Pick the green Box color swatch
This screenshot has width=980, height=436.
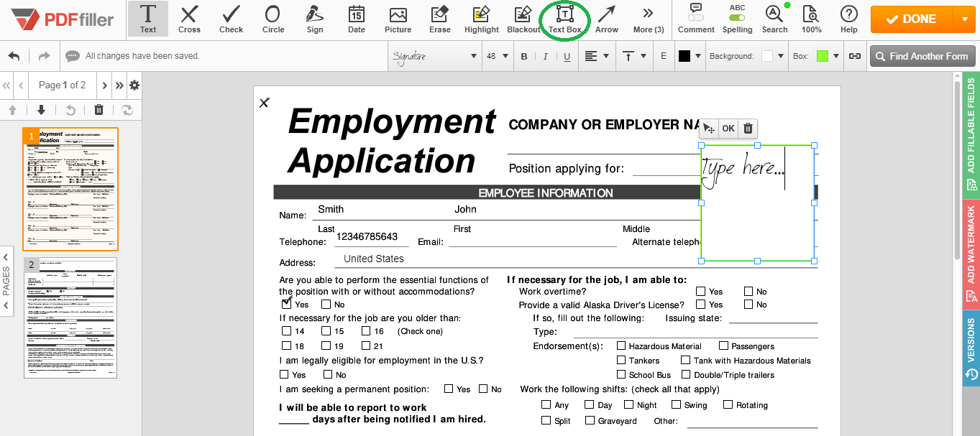pyautogui.click(x=823, y=56)
